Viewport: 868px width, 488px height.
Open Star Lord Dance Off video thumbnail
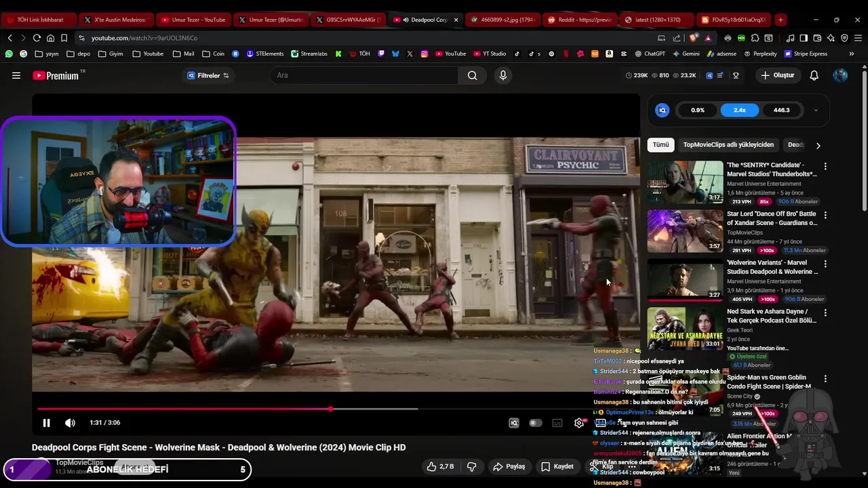[685, 230]
